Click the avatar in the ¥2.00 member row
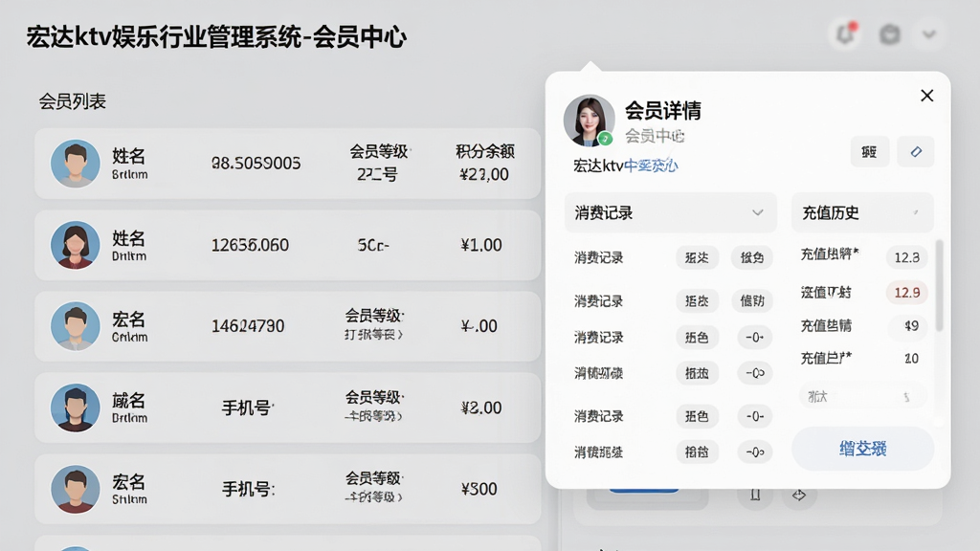 coord(75,408)
